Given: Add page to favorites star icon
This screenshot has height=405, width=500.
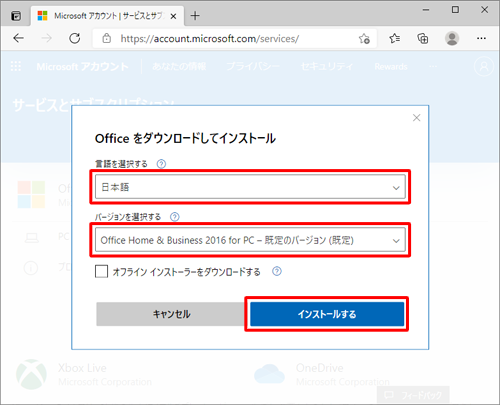Looking at the screenshot, I should click(364, 39).
